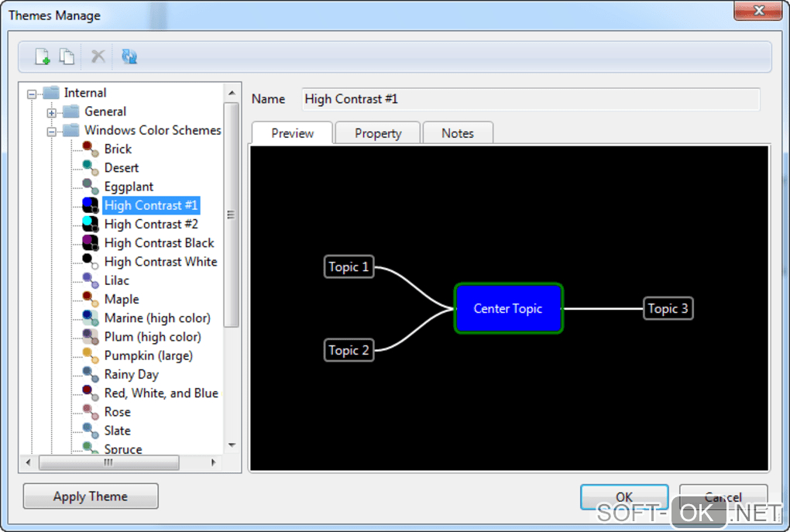
Task: Click the Apply Theme button
Action: pyautogui.click(x=91, y=496)
